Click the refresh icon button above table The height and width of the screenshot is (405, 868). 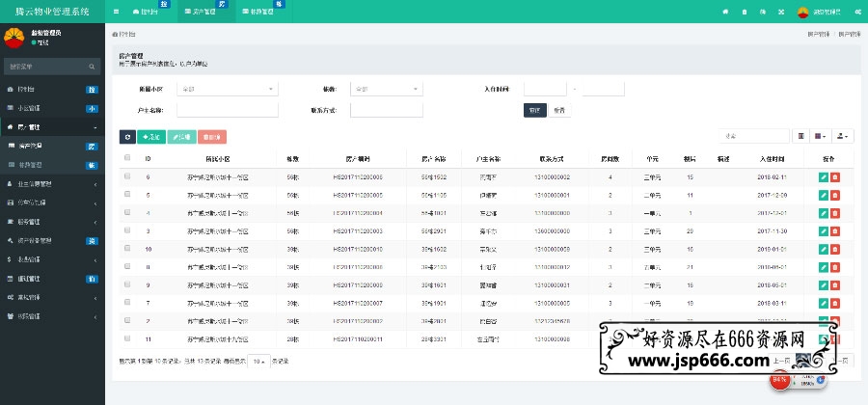tap(126, 137)
